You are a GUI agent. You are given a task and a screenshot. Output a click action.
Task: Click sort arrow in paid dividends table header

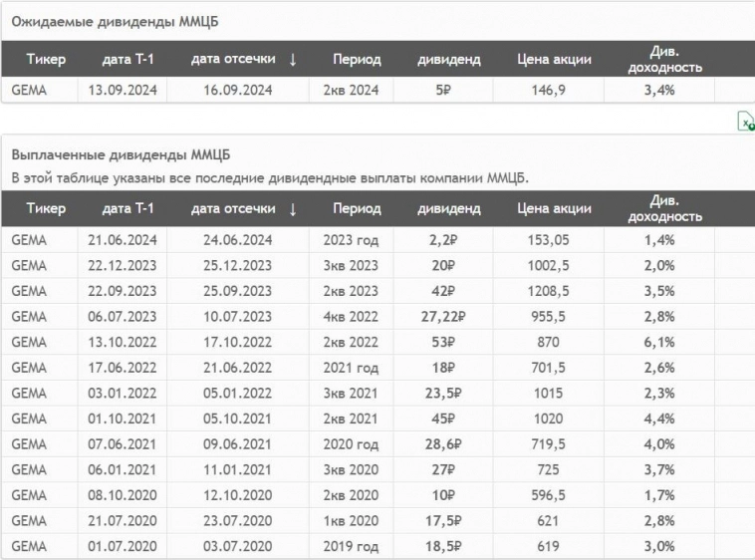point(293,209)
